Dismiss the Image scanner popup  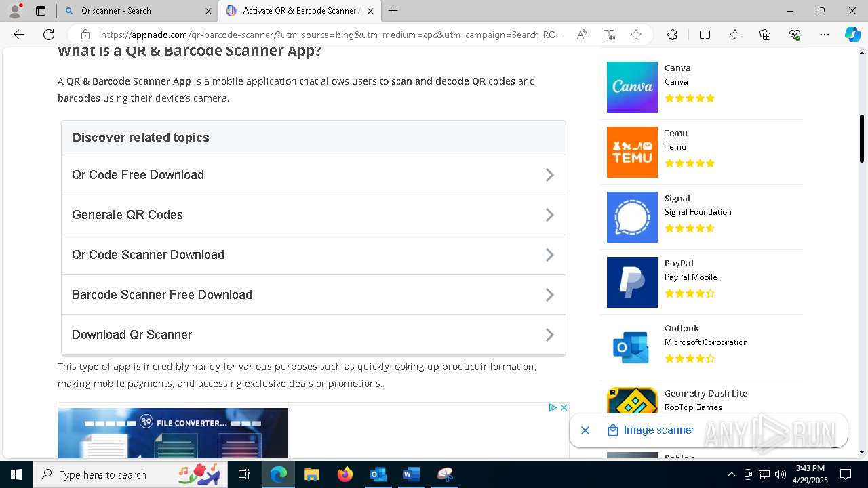pos(585,430)
